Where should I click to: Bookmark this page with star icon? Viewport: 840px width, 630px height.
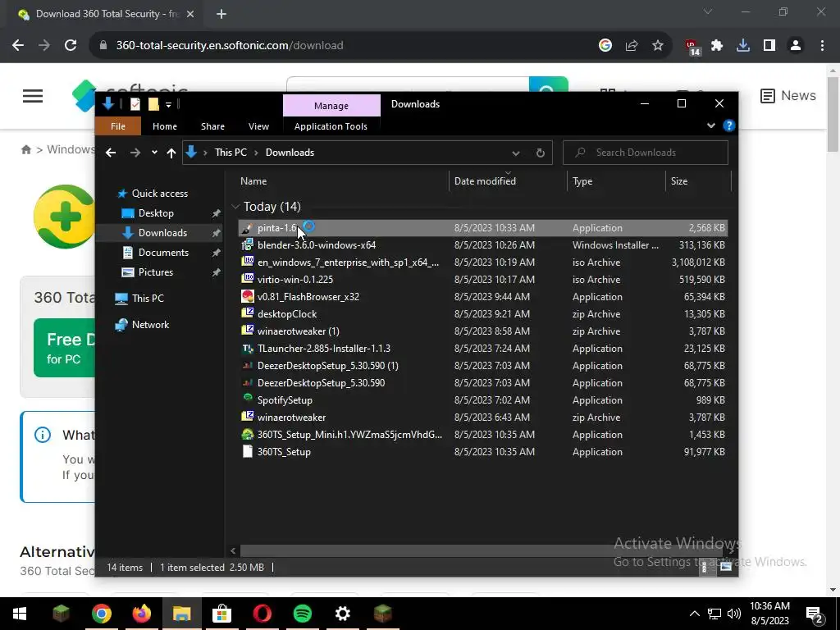(x=658, y=46)
